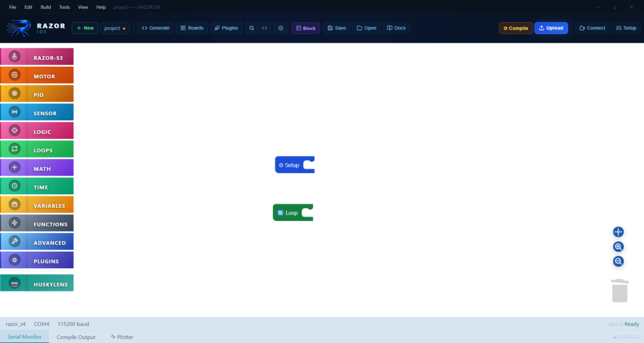Image resolution: width=644 pixels, height=343 pixels.
Task: Click the project name tab
Action: click(115, 28)
